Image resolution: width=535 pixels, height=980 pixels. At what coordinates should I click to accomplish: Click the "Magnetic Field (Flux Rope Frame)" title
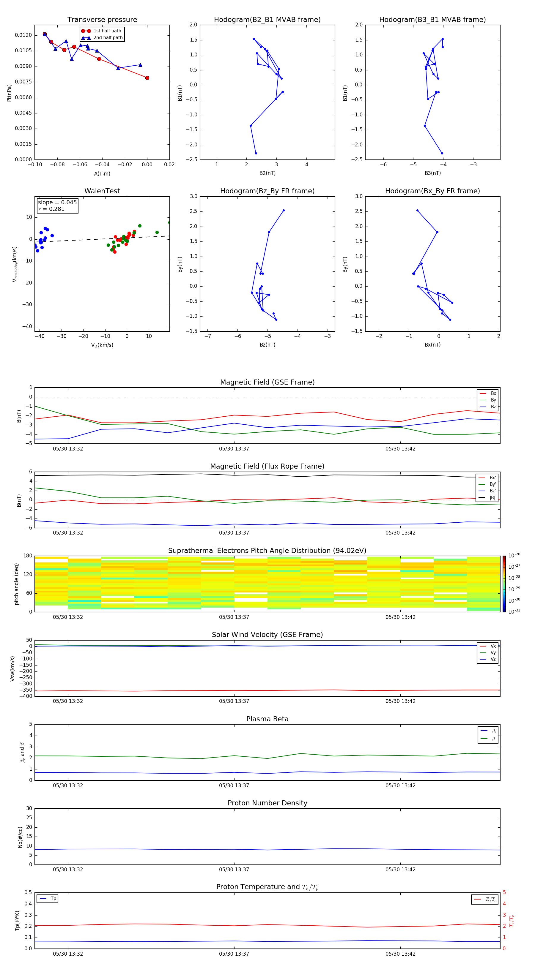pyautogui.click(x=267, y=467)
